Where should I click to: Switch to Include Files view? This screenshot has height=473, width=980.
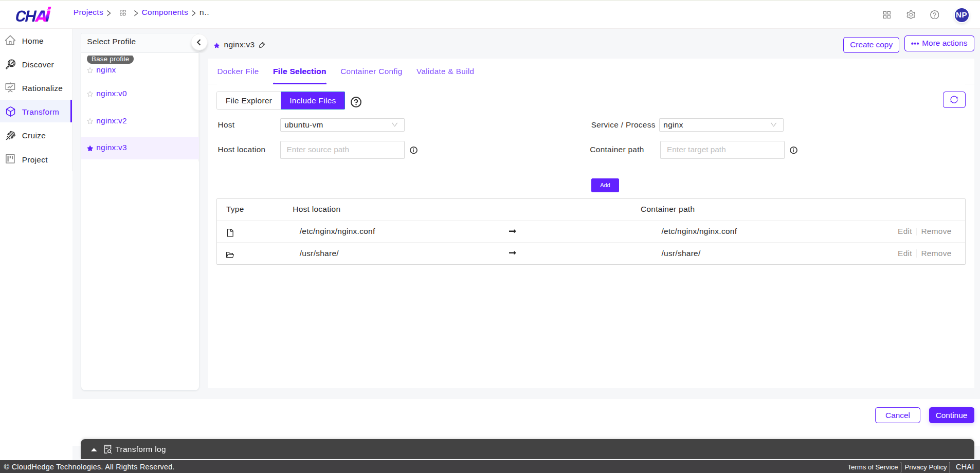313,101
